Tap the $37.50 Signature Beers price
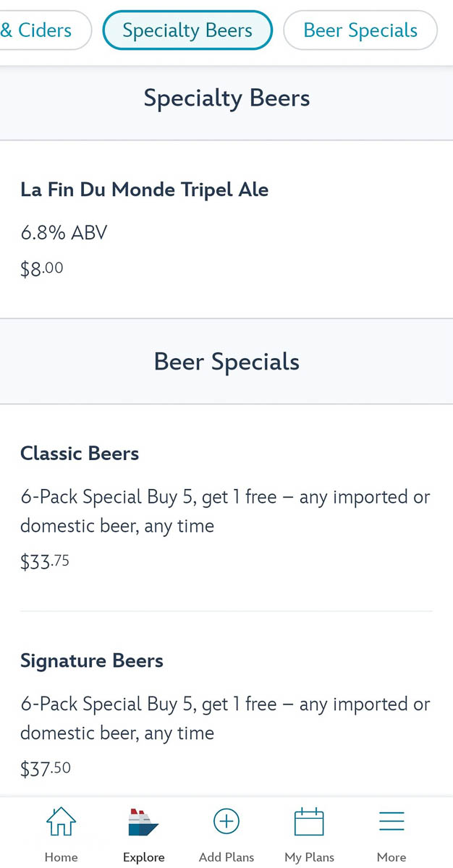The width and height of the screenshot is (453, 868). coord(46,769)
